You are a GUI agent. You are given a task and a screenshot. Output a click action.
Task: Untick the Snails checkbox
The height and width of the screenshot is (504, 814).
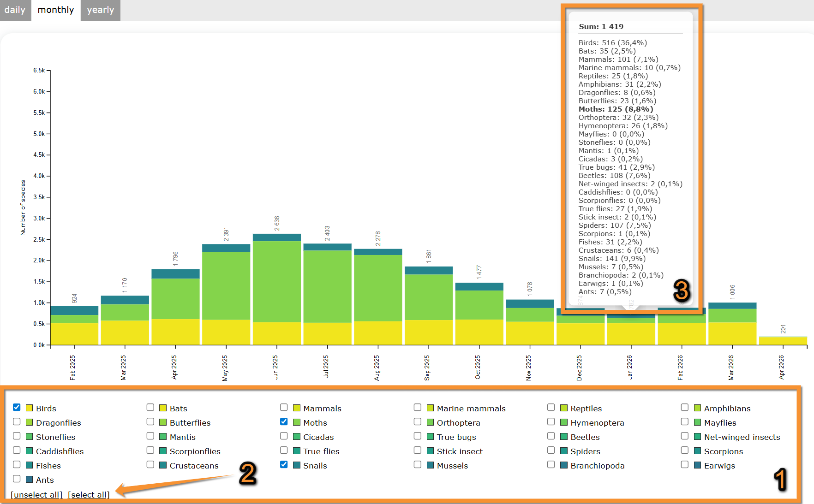pyautogui.click(x=284, y=465)
